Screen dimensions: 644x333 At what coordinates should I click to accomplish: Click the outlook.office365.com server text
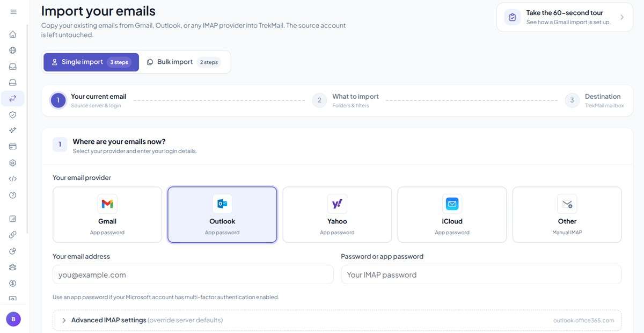coord(583,321)
